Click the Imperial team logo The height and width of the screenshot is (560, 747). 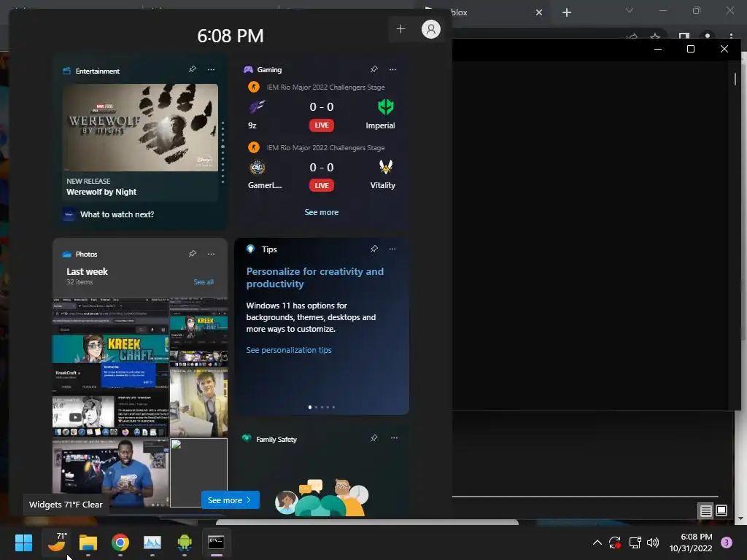click(x=385, y=106)
